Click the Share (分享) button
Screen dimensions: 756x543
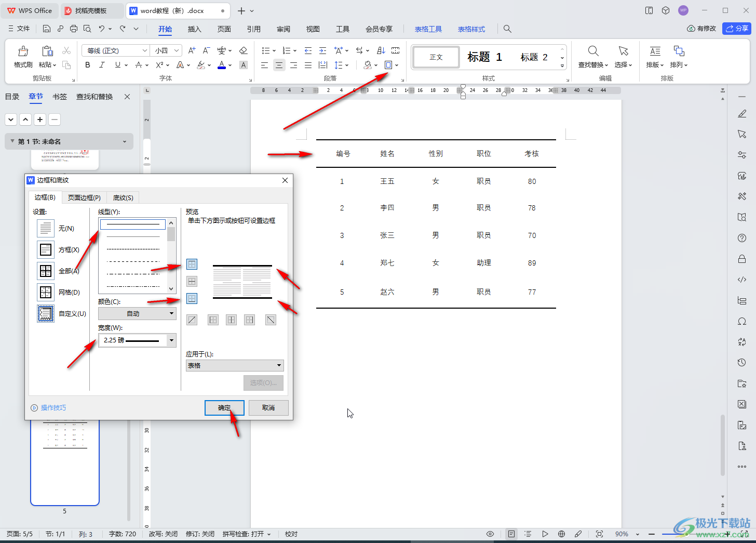737,29
